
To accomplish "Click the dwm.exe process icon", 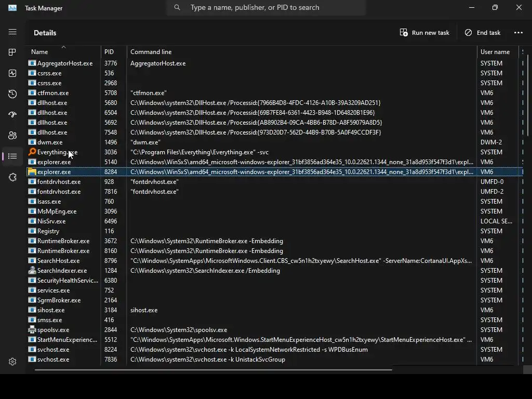I will coord(32,142).
